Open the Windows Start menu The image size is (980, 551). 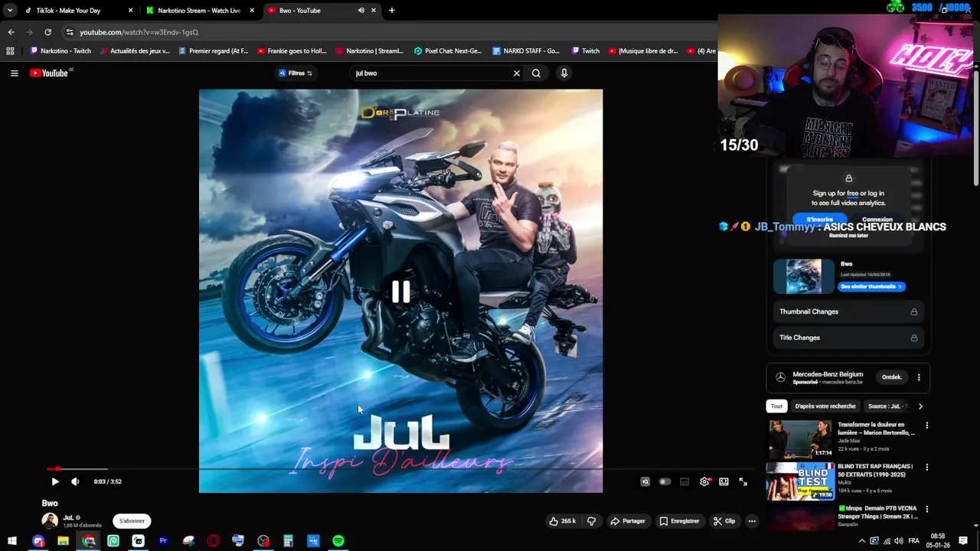(x=12, y=541)
